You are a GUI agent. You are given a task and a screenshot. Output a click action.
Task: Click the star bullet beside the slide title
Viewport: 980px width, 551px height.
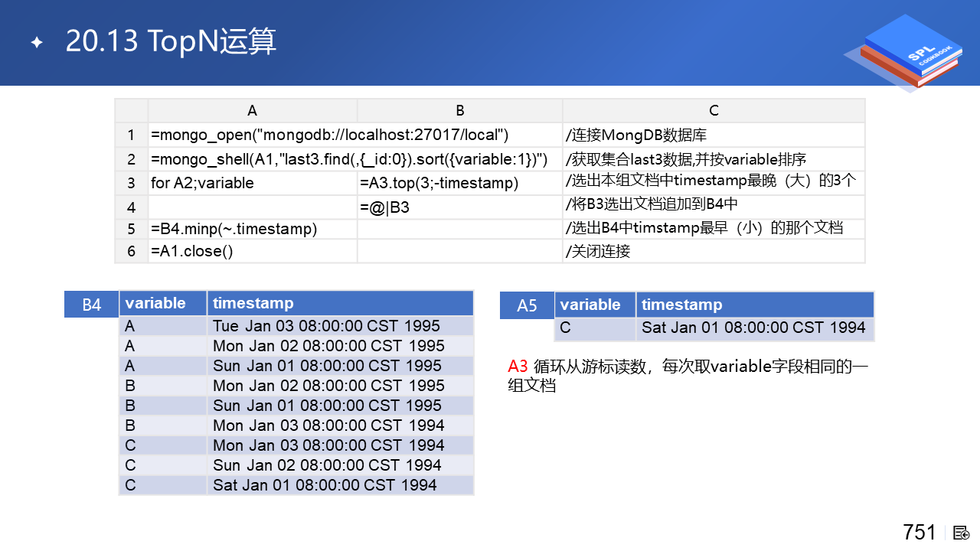tap(37, 42)
